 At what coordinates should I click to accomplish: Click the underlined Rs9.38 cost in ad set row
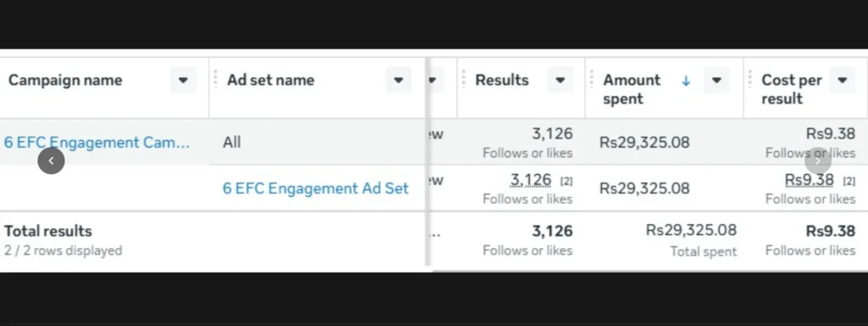(x=810, y=180)
